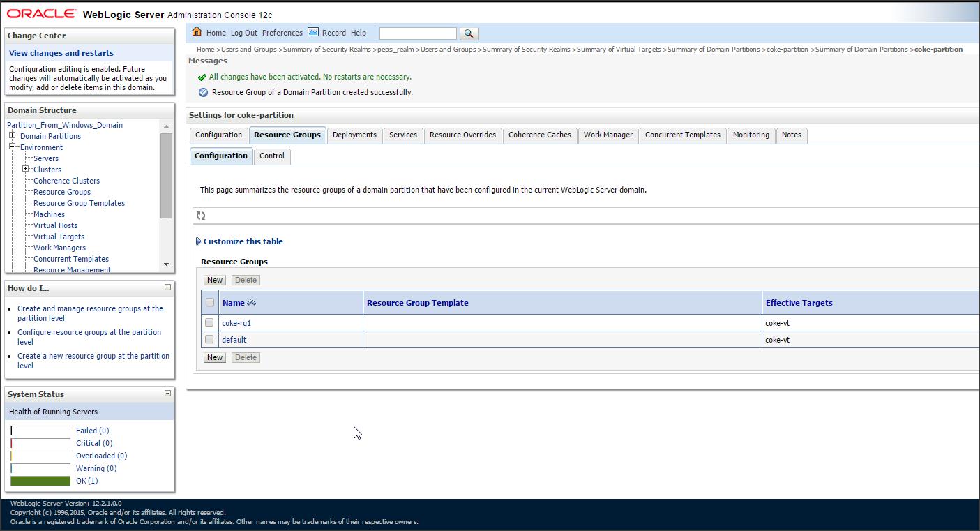Open the Coherence Caches tab
The height and width of the screenshot is (531, 980).
pyautogui.click(x=540, y=135)
